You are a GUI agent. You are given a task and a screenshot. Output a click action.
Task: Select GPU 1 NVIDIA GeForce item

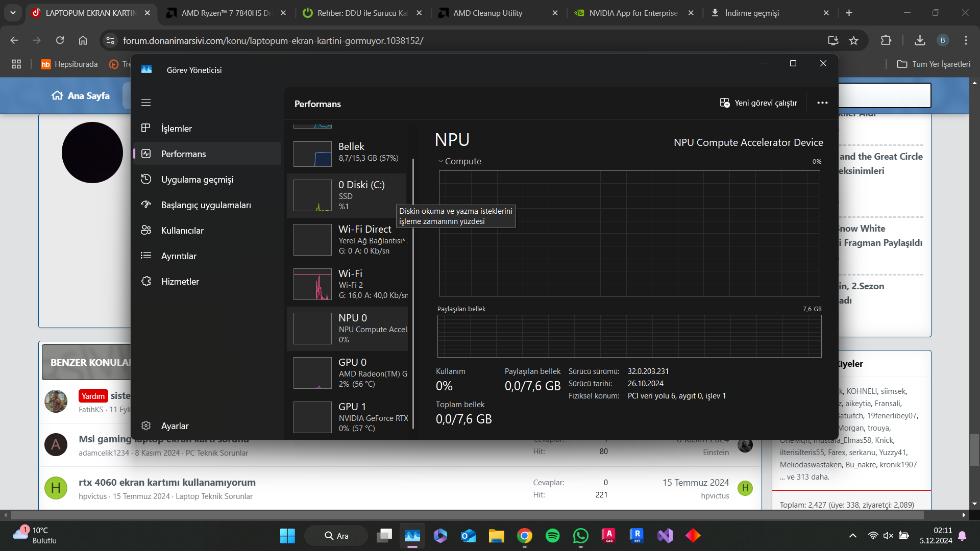(x=347, y=417)
